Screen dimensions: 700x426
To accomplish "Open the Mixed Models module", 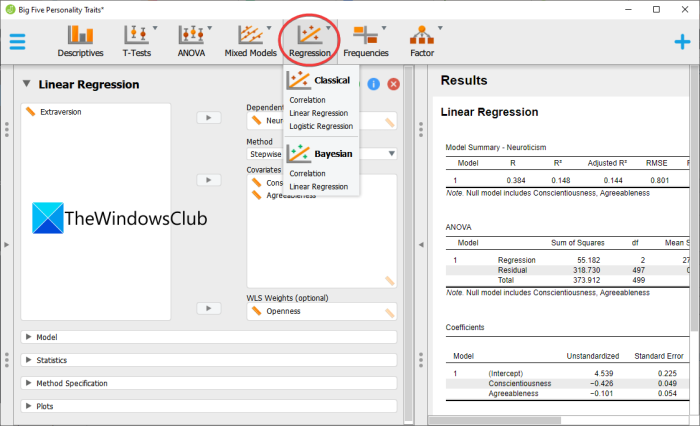I will [250, 41].
